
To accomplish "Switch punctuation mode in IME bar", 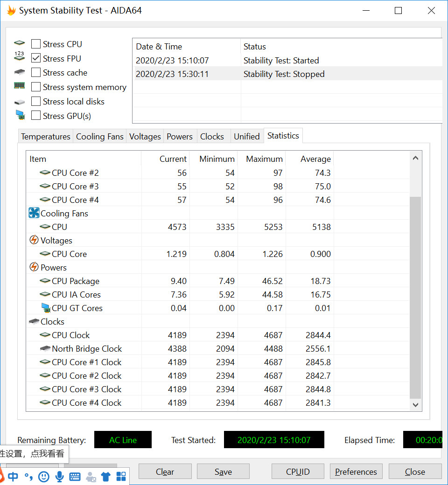I will point(28,477).
